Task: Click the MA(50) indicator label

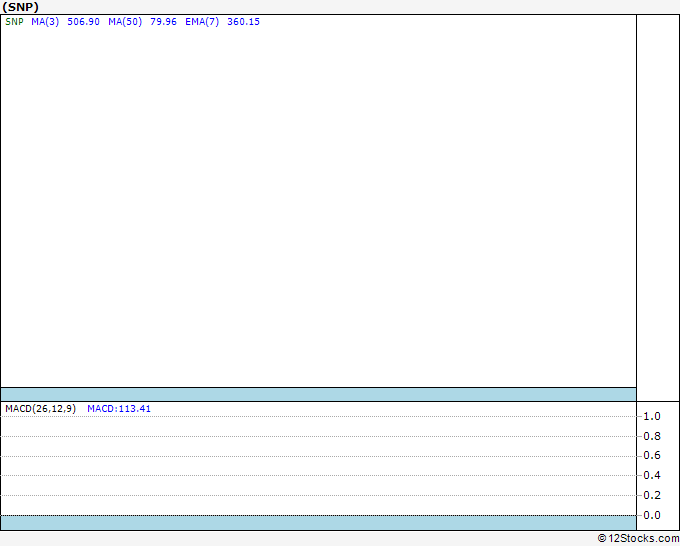Action: tap(125, 22)
